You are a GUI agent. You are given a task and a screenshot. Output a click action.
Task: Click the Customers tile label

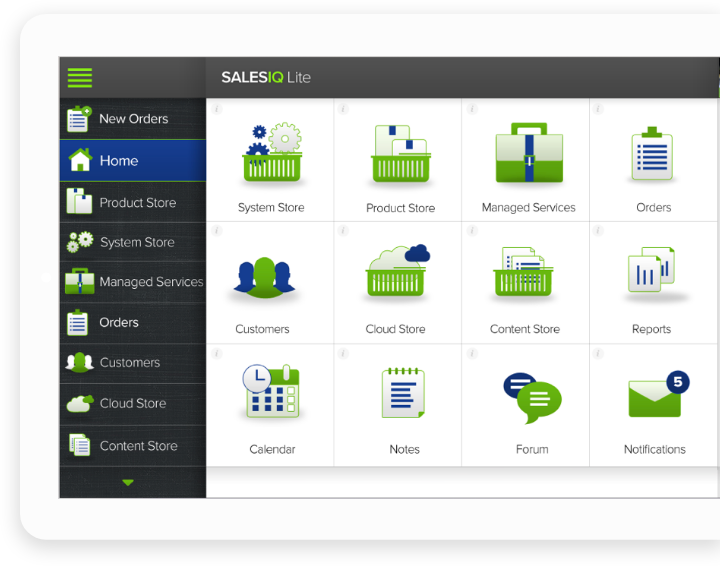tap(262, 329)
